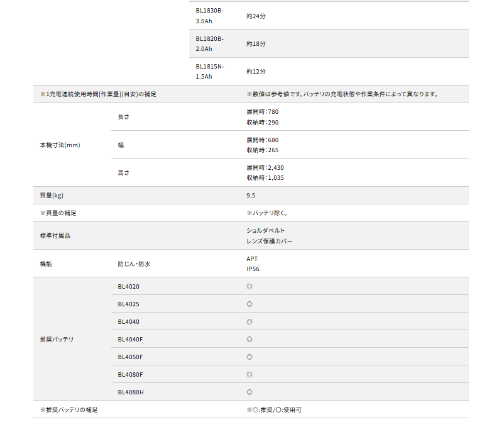Select the 約12分 runtime value

[x=256, y=72]
